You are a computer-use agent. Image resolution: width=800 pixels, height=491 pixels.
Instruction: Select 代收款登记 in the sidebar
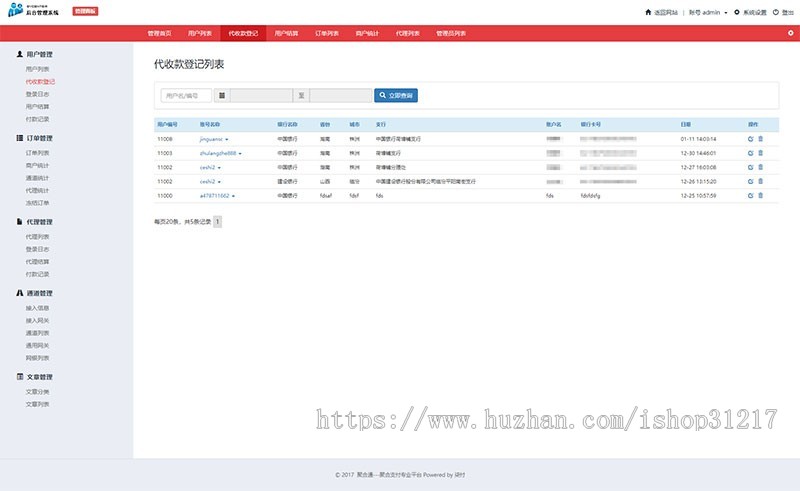click(x=40, y=82)
